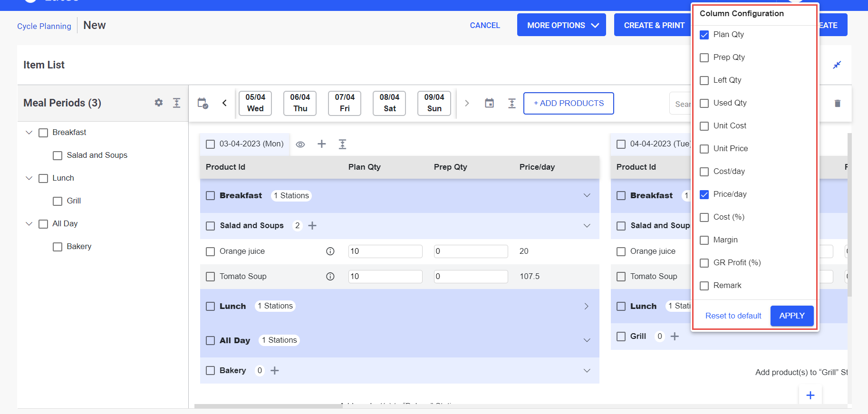Enable Remark column checkbox

pos(704,286)
